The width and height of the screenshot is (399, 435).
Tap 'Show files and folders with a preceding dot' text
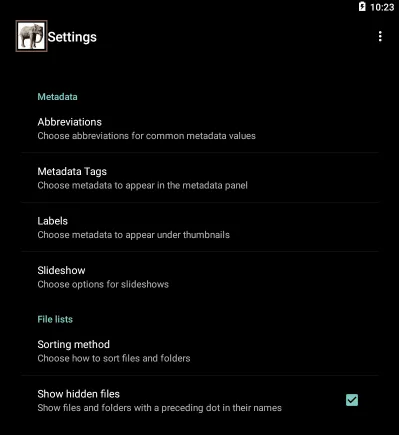159,408
